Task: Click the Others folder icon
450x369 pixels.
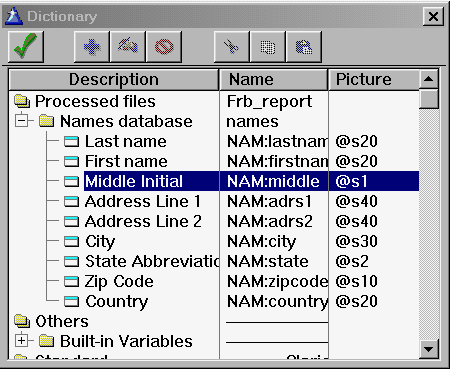Action: pos(22,321)
